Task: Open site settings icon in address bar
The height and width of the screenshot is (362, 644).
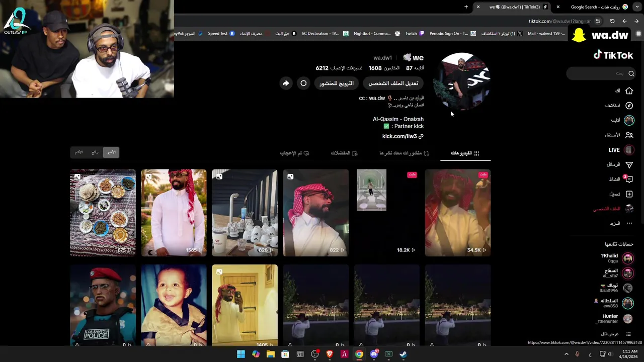Action: coord(598,21)
